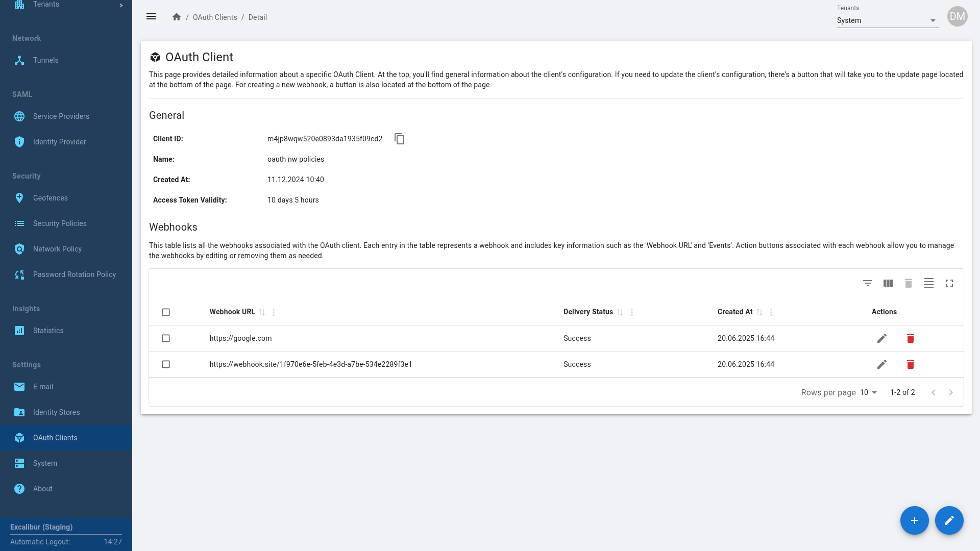The image size is (980, 551).
Task: Enter fullscreen mode for webhooks table
Action: pos(949,283)
